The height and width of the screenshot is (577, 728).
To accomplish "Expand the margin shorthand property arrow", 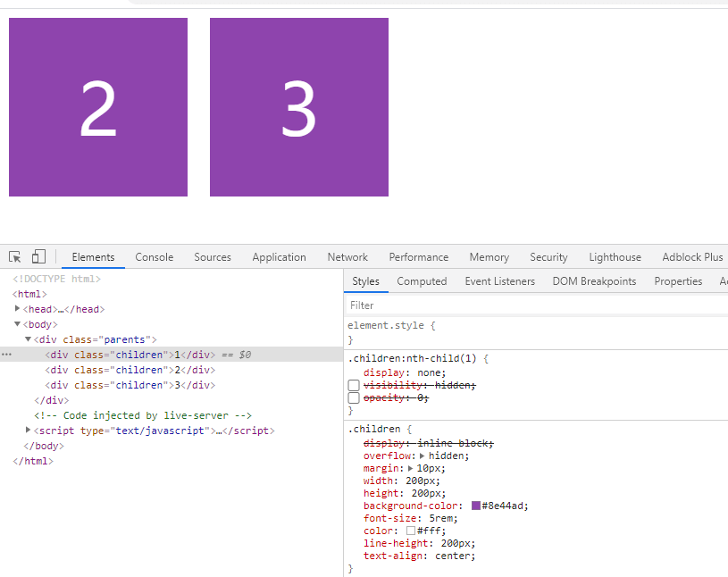I will pyautogui.click(x=410, y=468).
